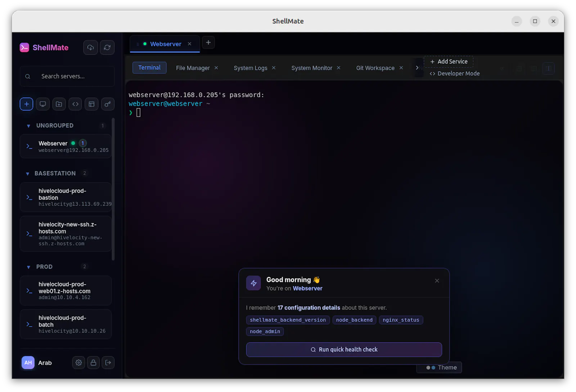Screen dimensions: 576x392
Task: Click the terminal prompt cursor area
Action: pyautogui.click(x=138, y=113)
